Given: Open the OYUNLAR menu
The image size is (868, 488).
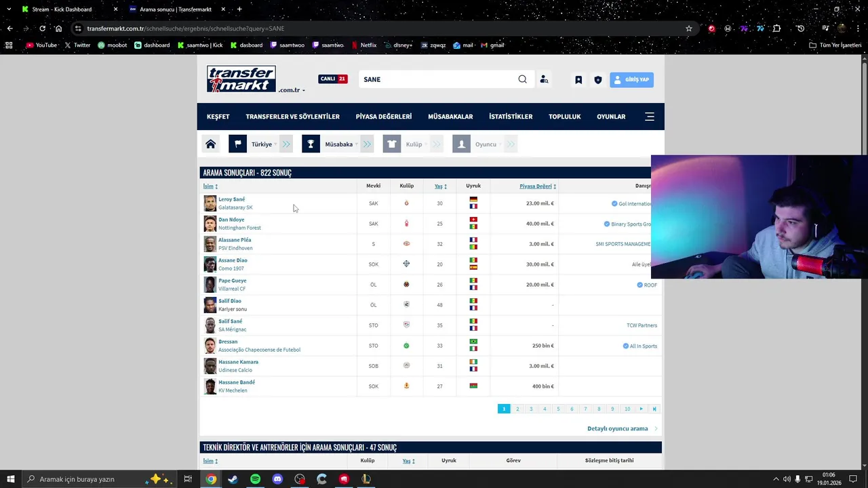Looking at the screenshot, I should pos(611,117).
